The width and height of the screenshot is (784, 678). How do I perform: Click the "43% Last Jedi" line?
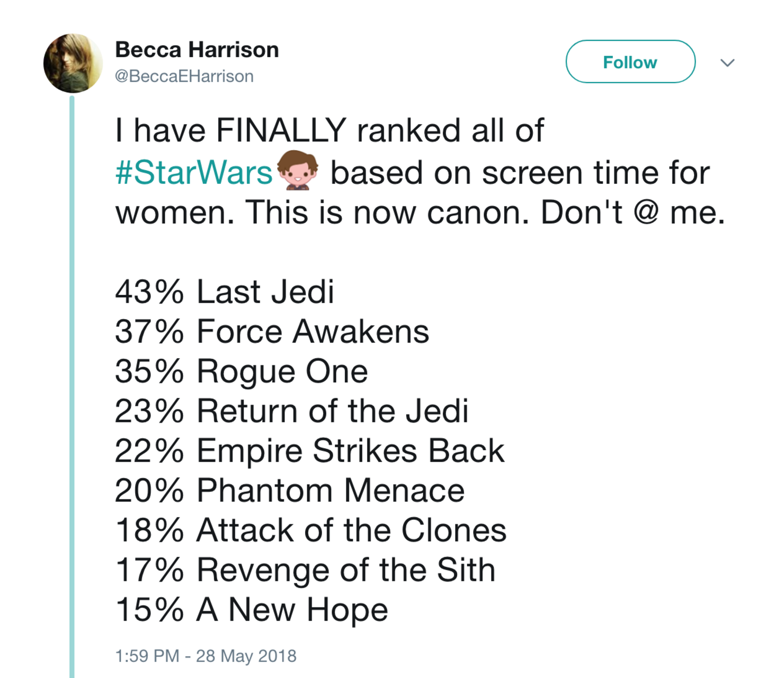pyautogui.click(x=225, y=292)
